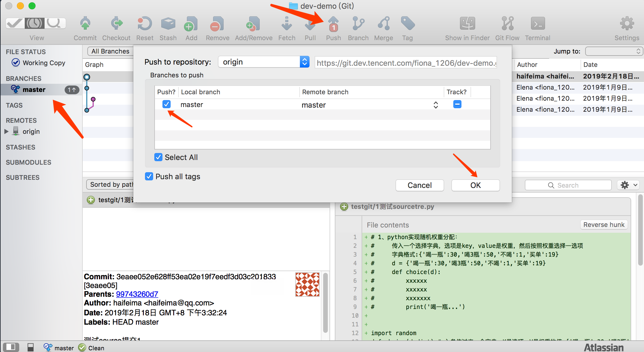644x352 pixels.
Task: Click the drive icon in the status bar
Action: coord(31,347)
